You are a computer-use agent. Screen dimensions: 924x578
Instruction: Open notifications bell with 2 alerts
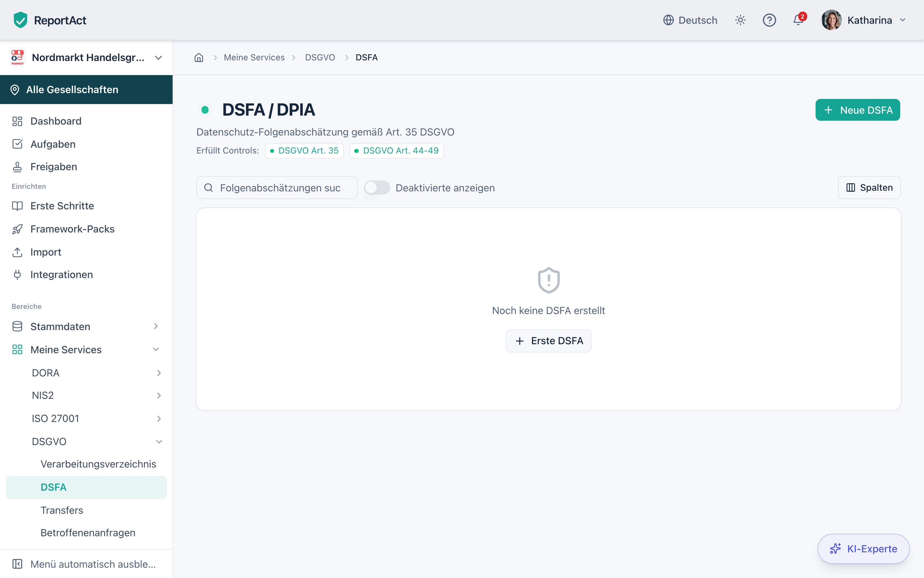point(798,20)
